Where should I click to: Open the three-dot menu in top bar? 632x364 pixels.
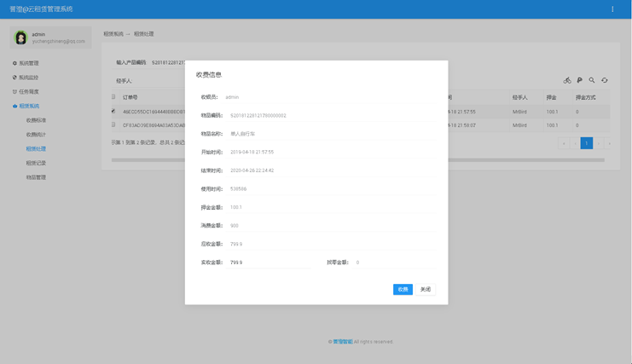612,9
